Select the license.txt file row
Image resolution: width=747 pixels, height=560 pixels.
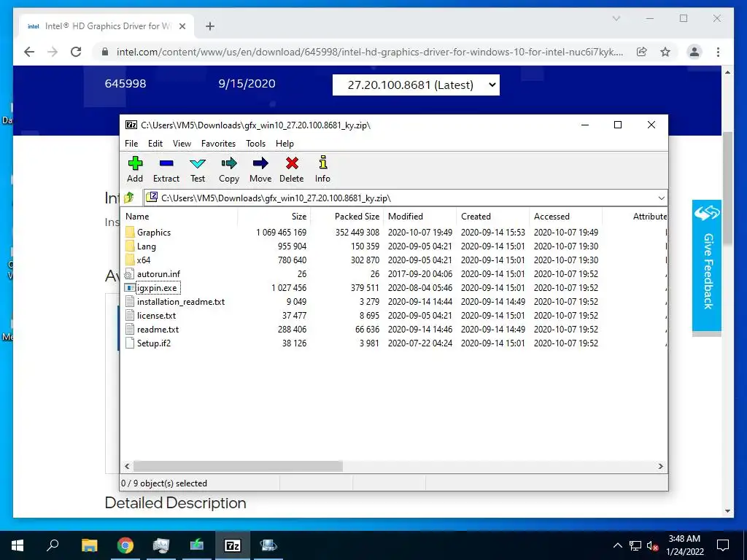coord(393,315)
